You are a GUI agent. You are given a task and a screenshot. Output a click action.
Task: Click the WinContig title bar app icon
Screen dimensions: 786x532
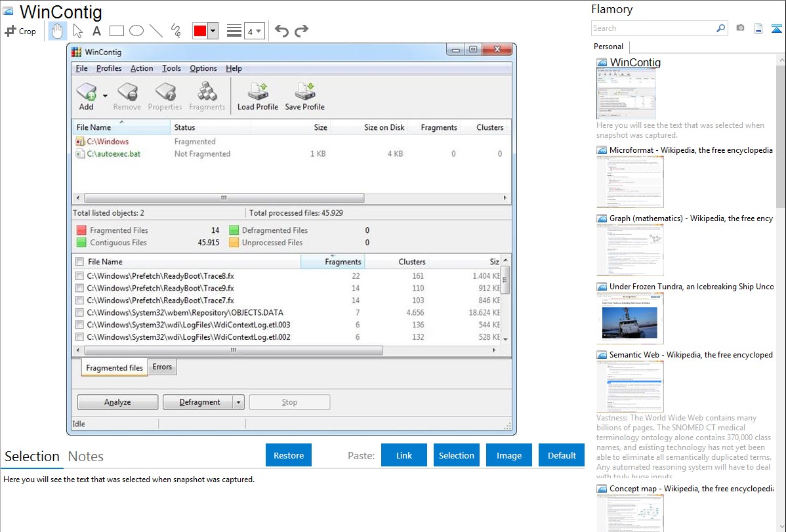tap(76, 52)
